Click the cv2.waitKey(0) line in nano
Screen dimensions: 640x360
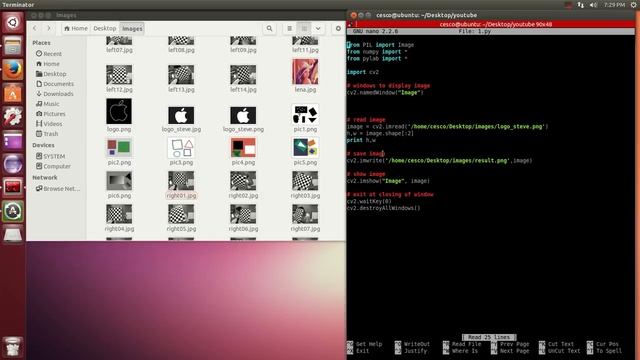(369, 201)
